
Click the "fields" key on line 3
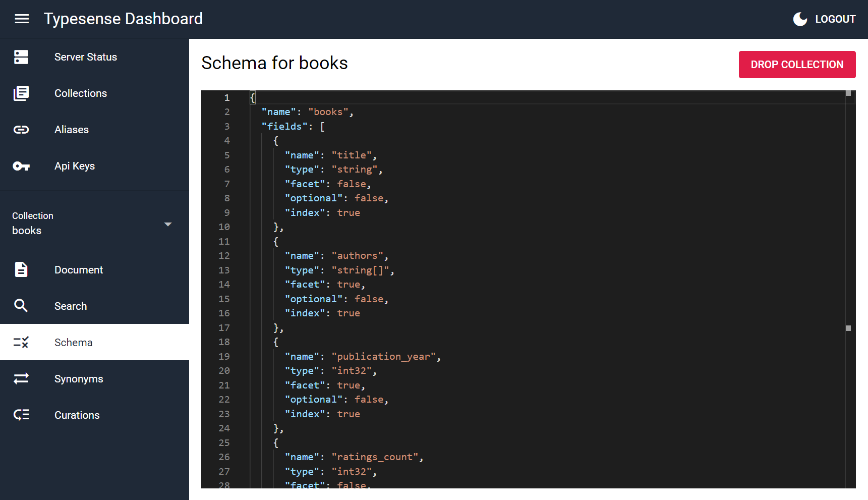pos(284,127)
